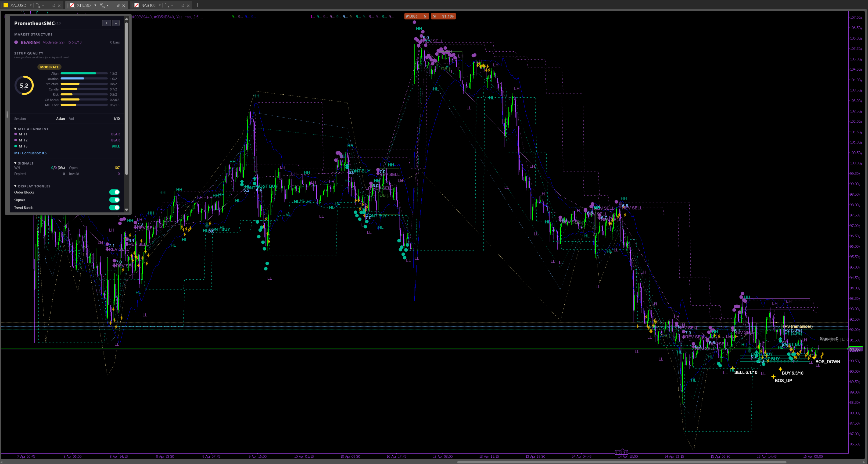868x464 pixels.
Task: Toggle Order Blocks display switch
Action: click(114, 192)
